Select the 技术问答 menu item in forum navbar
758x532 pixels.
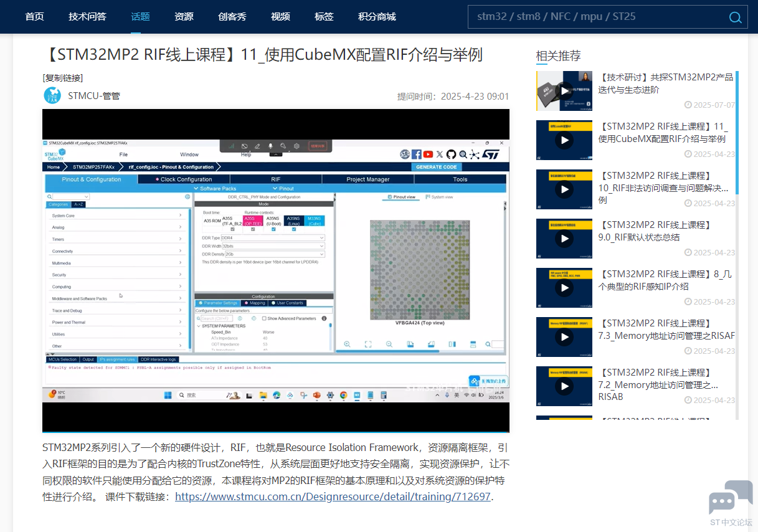tap(87, 17)
